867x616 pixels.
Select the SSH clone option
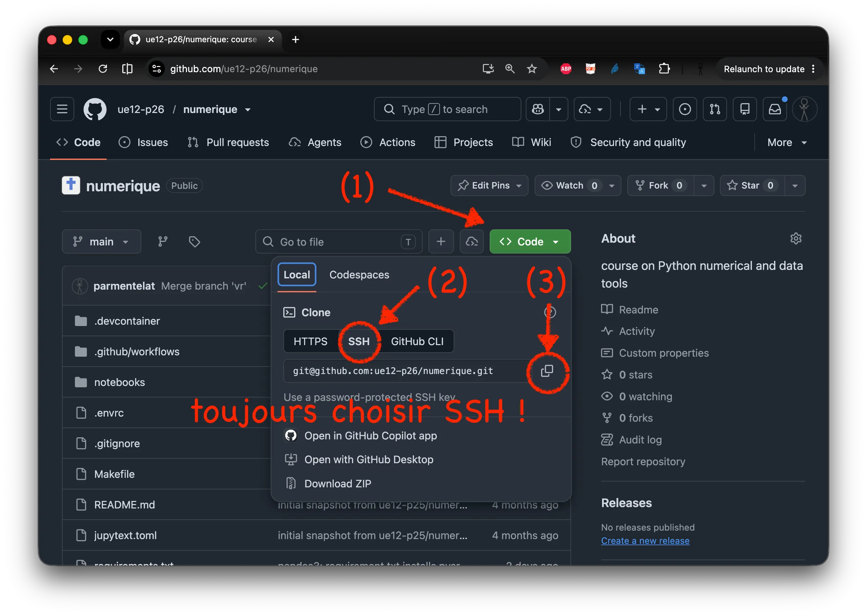click(x=359, y=341)
